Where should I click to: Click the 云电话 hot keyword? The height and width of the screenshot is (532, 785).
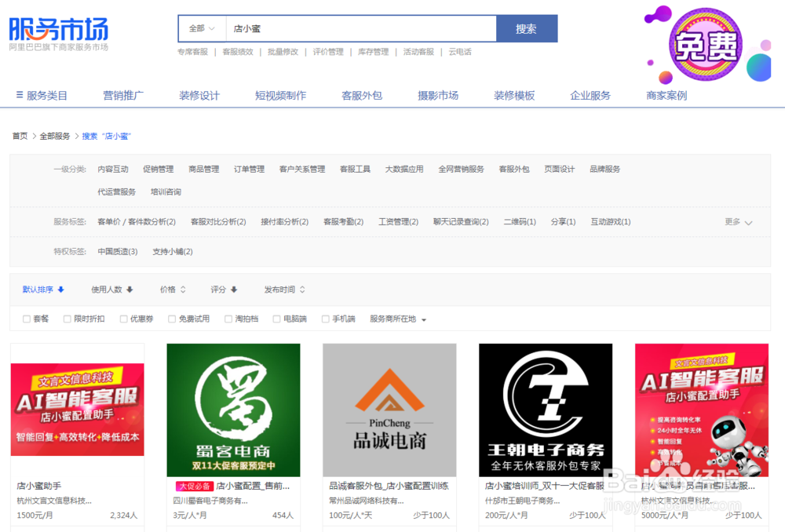click(x=459, y=52)
